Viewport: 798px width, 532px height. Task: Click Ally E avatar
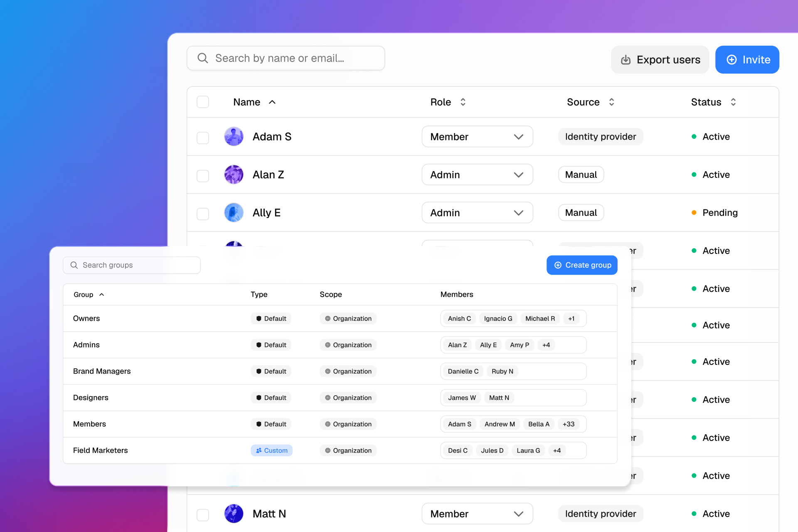(234, 213)
